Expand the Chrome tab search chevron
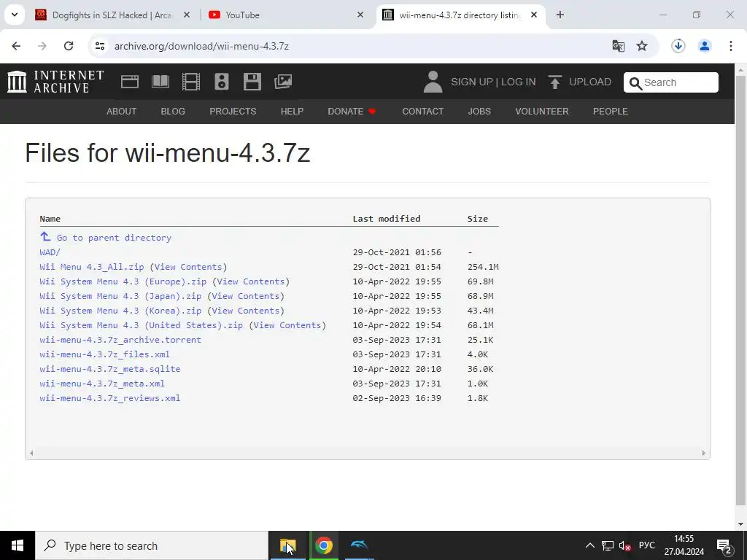 tap(15, 15)
